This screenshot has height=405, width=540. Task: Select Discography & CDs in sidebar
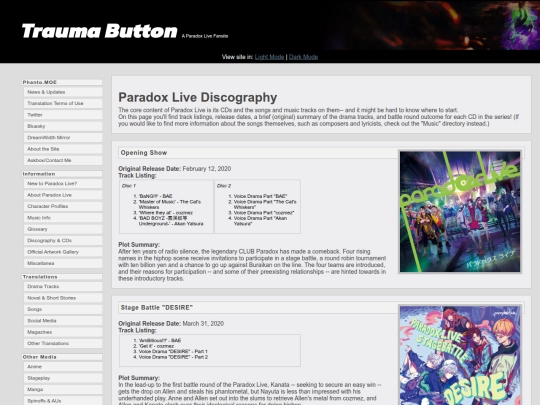pos(63,240)
